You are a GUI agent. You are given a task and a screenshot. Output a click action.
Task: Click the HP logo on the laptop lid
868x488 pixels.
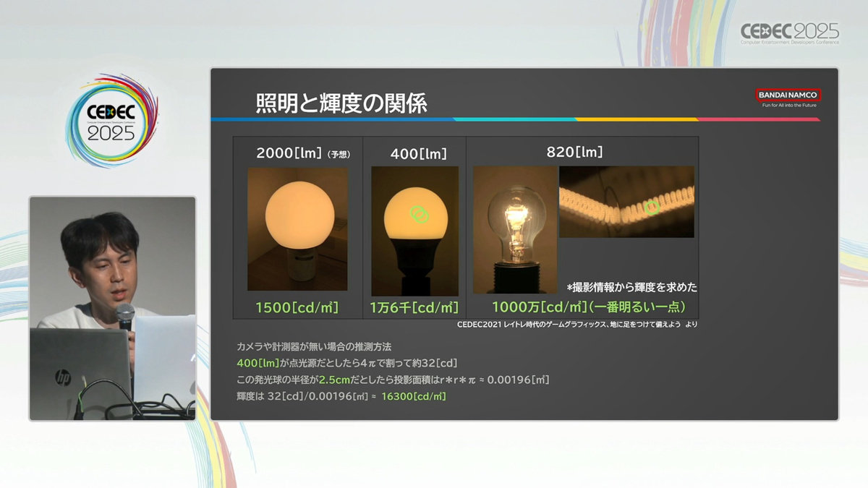click(63, 377)
